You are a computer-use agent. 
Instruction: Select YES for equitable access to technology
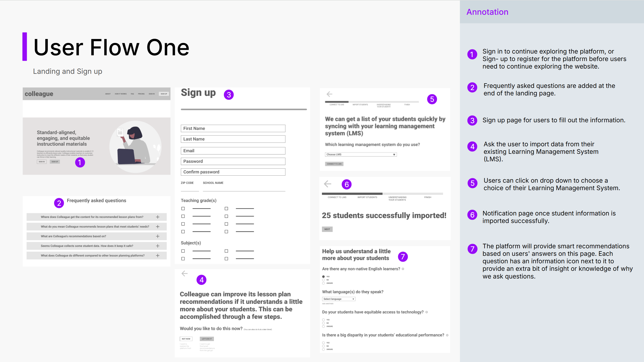(323, 320)
